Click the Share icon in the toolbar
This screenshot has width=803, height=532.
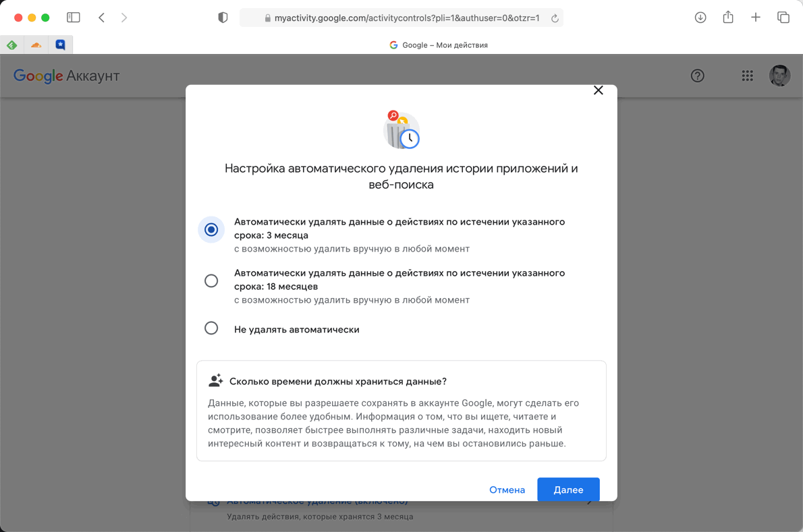click(x=728, y=17)
